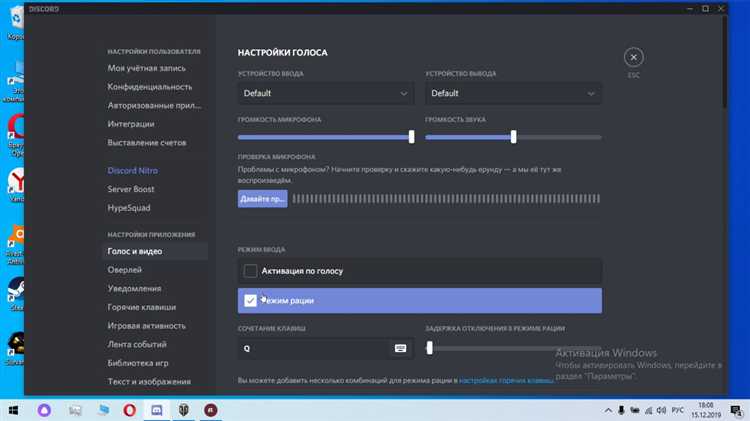Screen dimensions: 750x421
Task: Open the taskbar clock and date
Action: 706,410
